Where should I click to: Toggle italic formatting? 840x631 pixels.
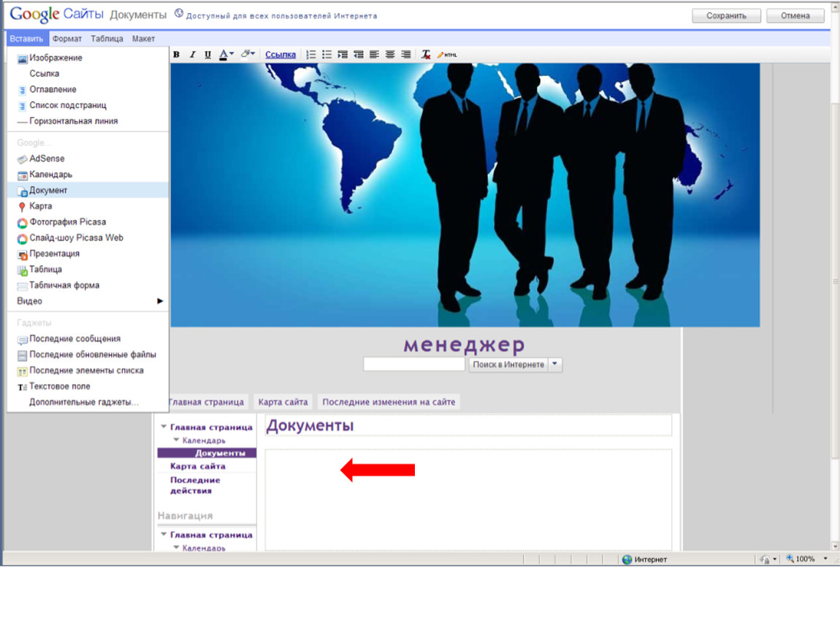point(192,54)
